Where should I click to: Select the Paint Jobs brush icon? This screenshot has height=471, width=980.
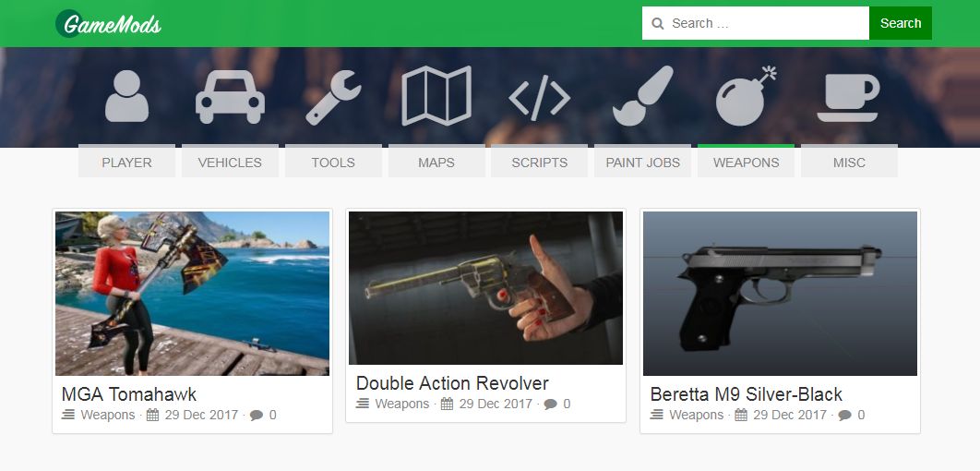(x=642, y=96)
